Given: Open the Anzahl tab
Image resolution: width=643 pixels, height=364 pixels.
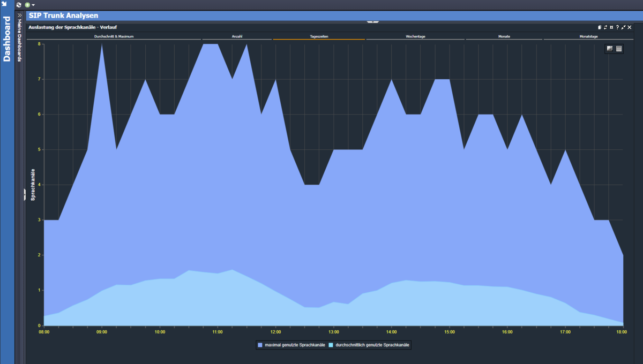Looking at the screenshot, I should (237, 36).
